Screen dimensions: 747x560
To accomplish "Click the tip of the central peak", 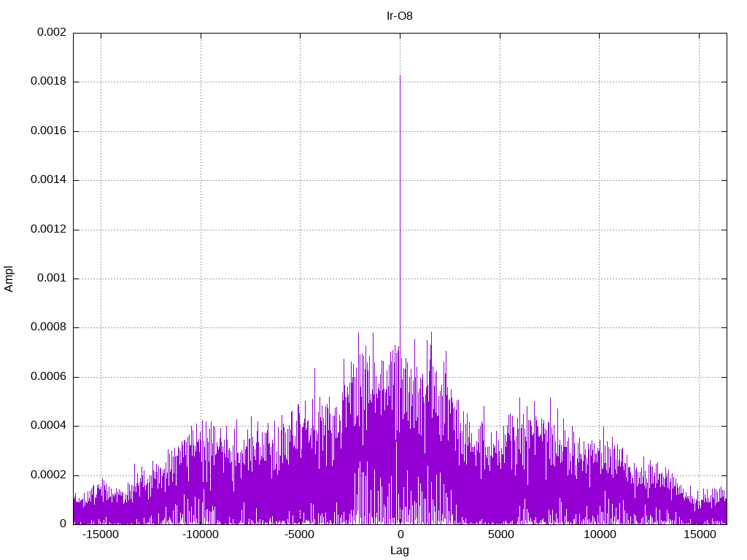I will coord(400,75).
